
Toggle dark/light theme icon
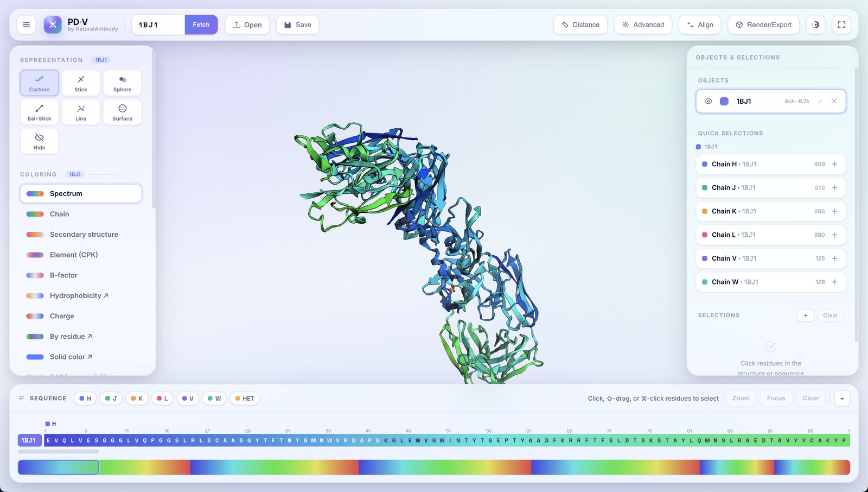(x=815, y=24)
